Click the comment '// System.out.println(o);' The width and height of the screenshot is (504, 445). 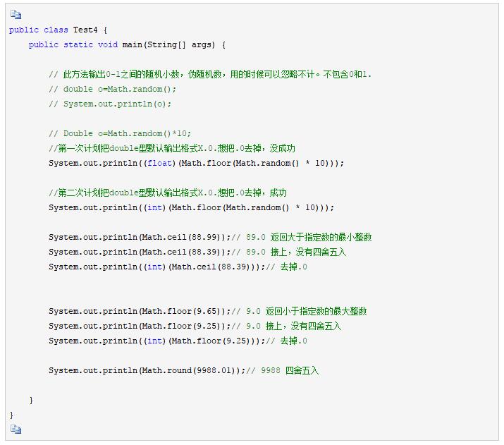110,104
